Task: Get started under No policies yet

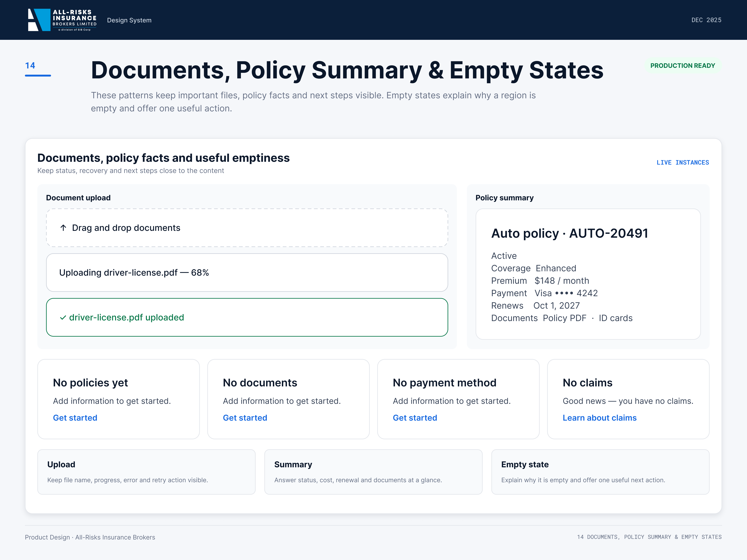Action: click(75, 418)
